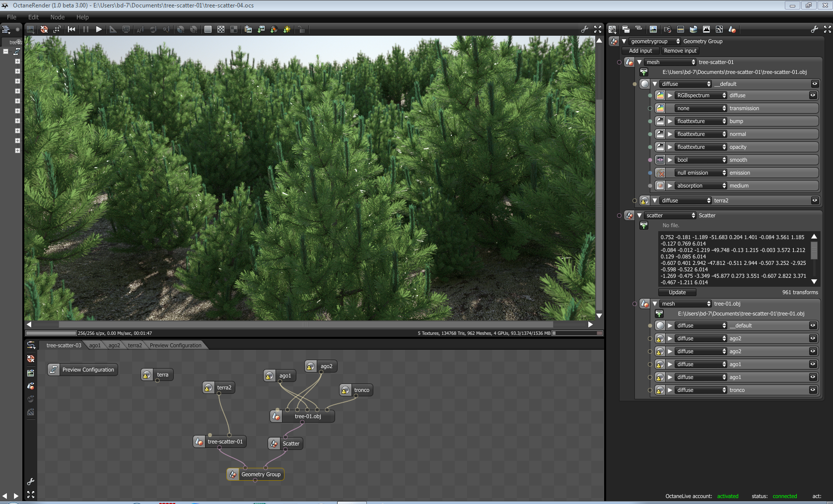
Task: Click the recenter view lifebuoy icon in render toolbar
Action: click(44, 29)
